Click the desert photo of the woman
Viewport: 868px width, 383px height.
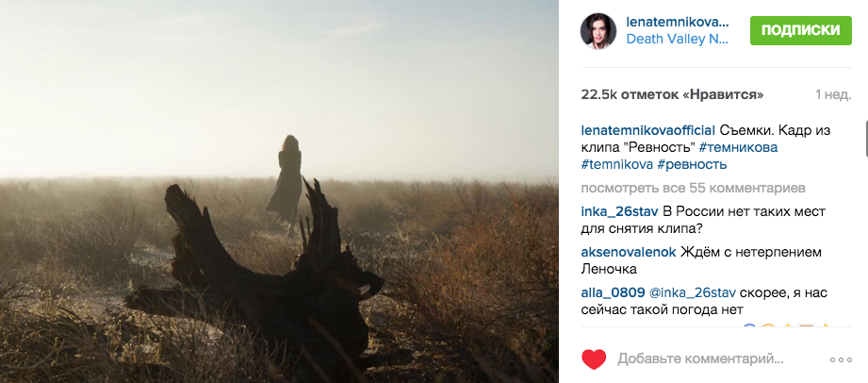click(279, 191)
